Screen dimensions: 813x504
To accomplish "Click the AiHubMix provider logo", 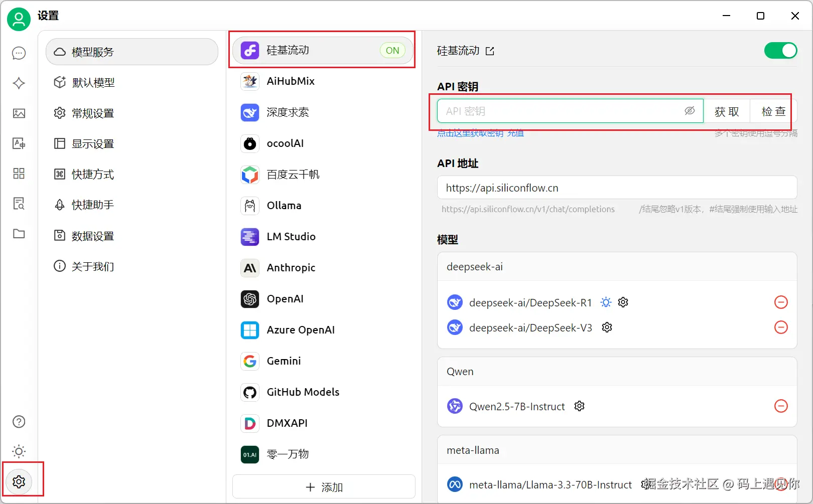I will (x=250, y=81).
